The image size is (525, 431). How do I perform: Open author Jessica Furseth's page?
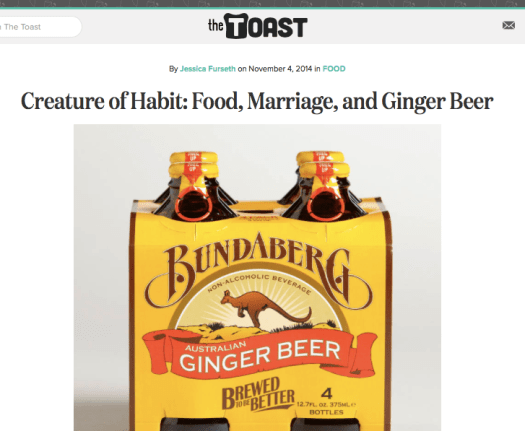tap(208, 69)
